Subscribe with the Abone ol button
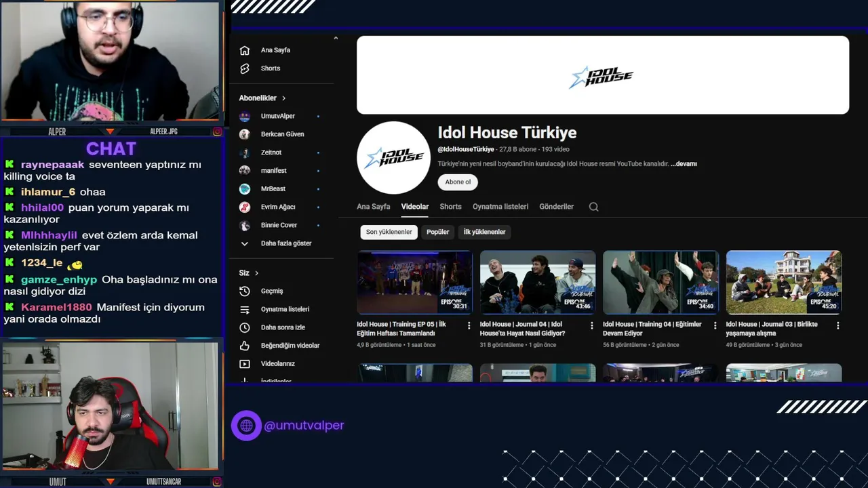 pyautogui.click(x=458, y=182)
